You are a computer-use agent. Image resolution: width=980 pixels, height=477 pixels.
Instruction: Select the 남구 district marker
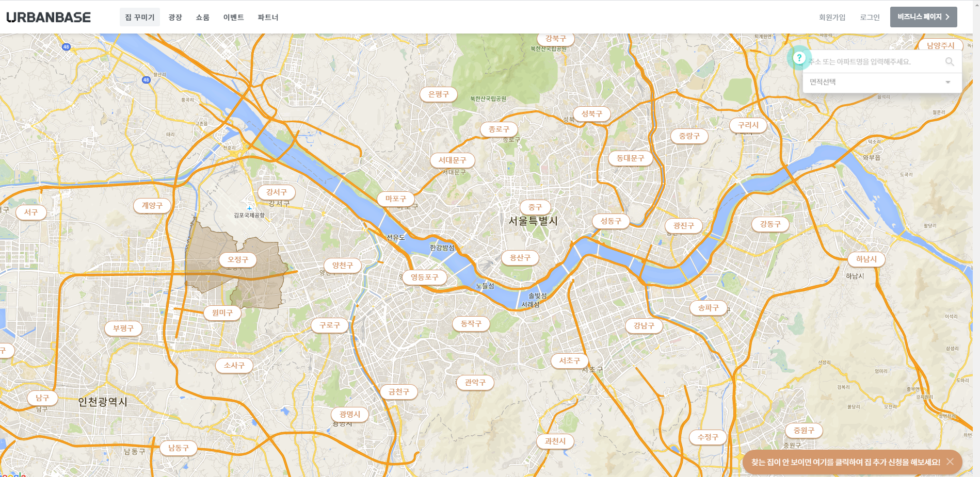[42, 398]
